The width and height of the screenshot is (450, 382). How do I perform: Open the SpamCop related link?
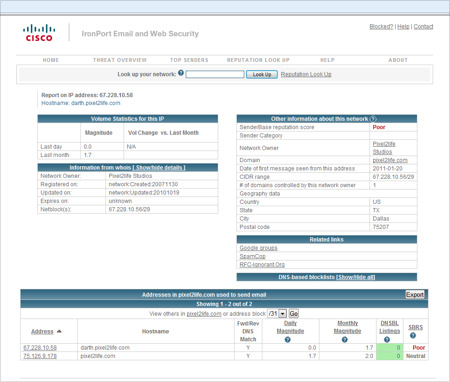[x=252, y=256]
